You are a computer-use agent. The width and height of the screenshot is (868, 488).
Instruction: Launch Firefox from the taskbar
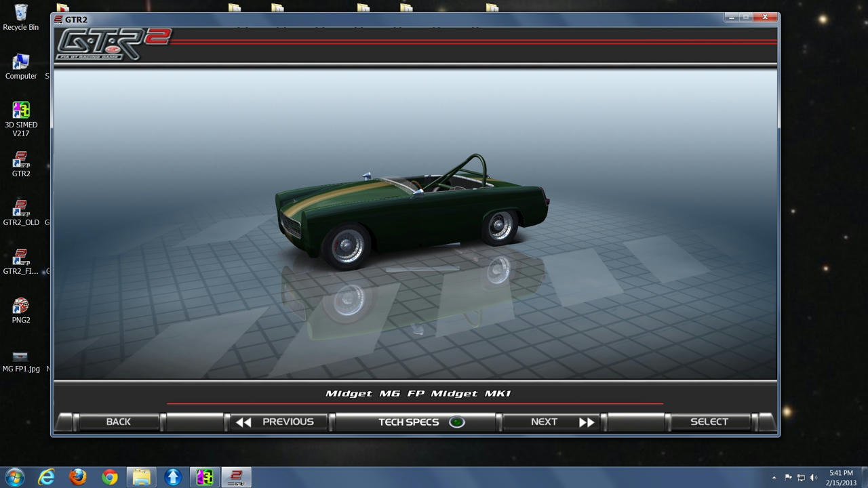pos(78,477)
